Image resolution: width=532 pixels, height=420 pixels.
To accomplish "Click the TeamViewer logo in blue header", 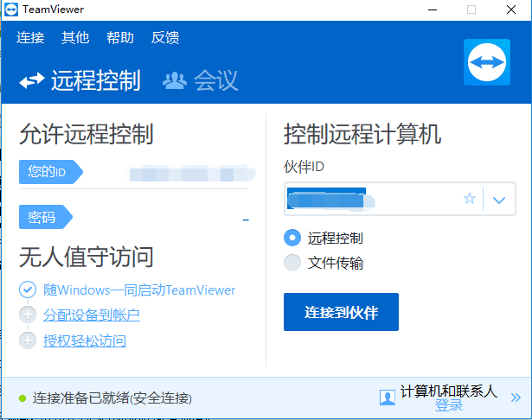I will [487, 62].
